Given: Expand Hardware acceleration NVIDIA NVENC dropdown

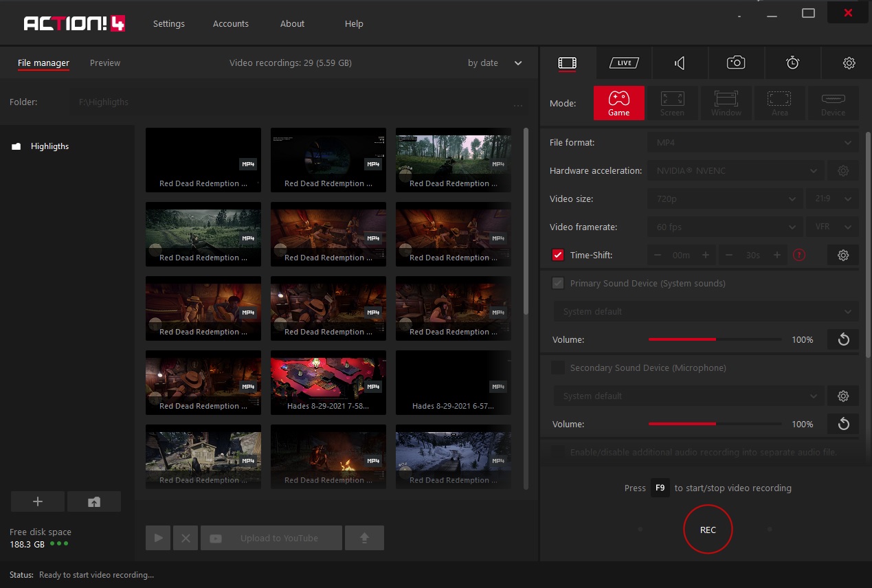Looking at the screenshot, I should [x=735, y=170].
